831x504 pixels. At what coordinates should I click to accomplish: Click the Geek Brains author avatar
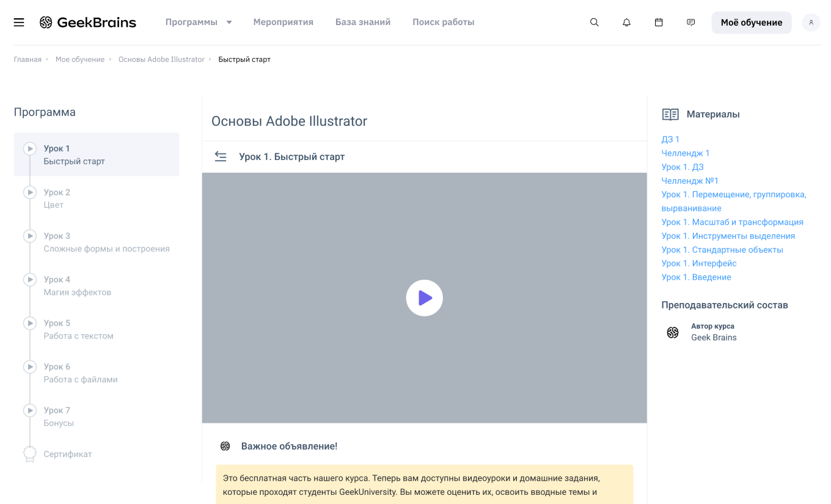[673, 332]
